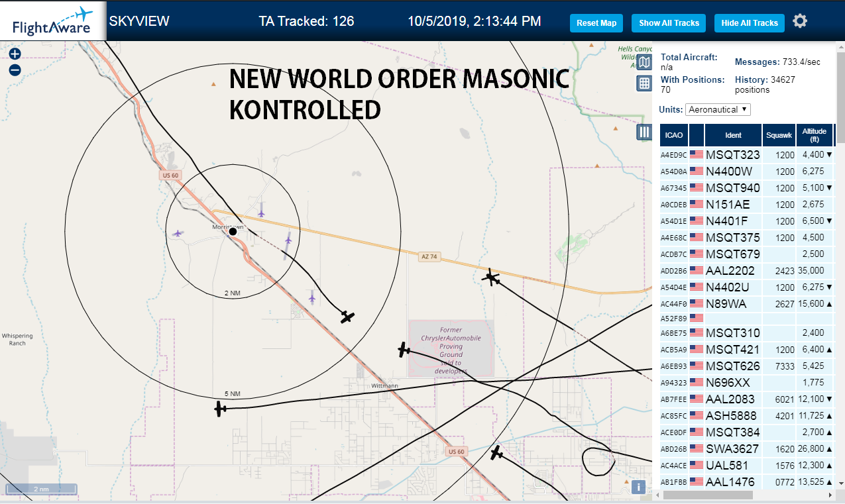Click scroll right arrow under aircraft table

click(830, 495)
